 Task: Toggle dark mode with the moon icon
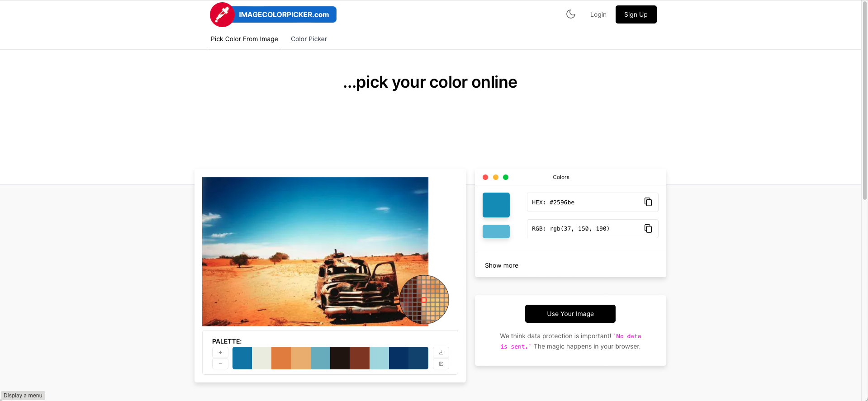[x=571, y=14]
